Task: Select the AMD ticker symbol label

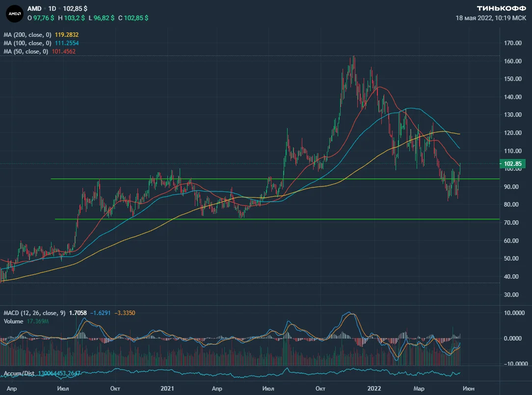Action: 34,8
